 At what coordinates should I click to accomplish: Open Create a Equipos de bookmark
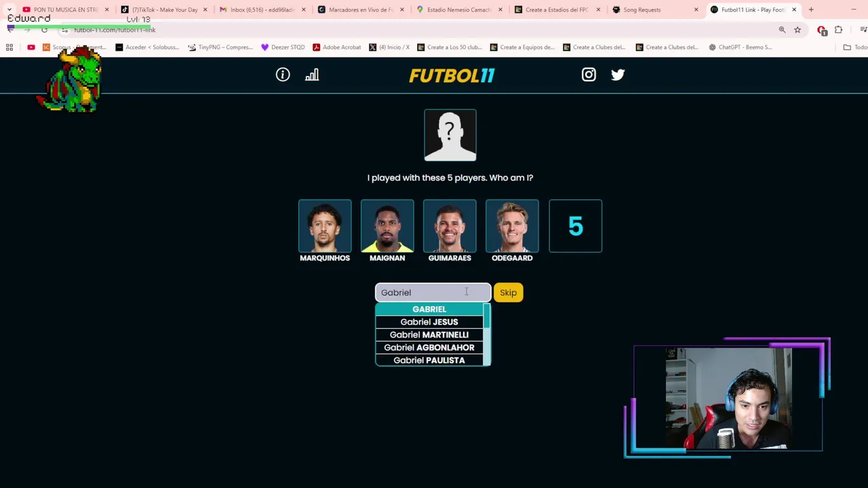pos(522,47)
